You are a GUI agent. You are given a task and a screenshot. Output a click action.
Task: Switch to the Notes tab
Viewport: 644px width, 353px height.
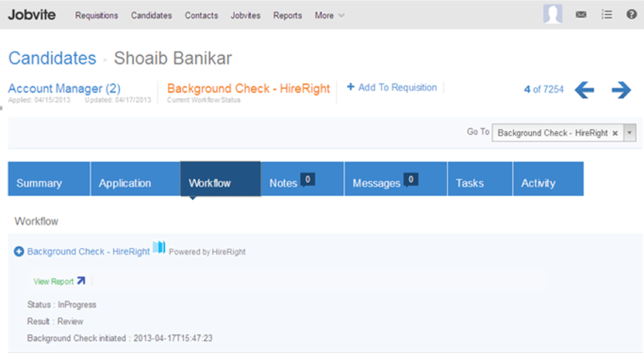302,179
